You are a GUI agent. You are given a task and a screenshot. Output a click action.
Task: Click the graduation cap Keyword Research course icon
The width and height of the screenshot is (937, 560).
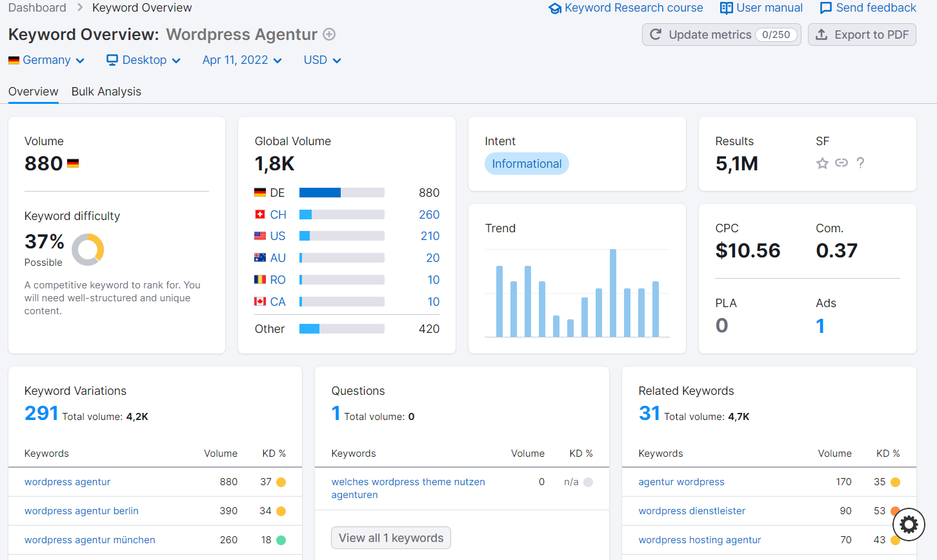pyautogui.click(x=555, y=8)
